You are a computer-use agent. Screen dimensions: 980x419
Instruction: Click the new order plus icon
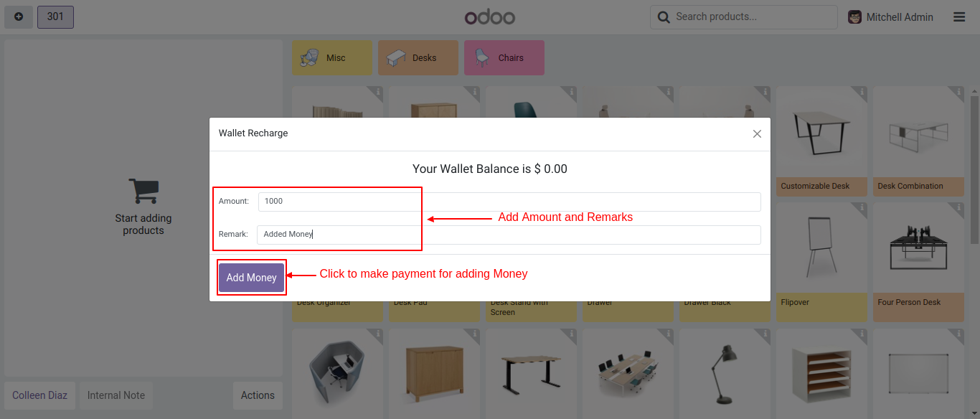[19, 17]
